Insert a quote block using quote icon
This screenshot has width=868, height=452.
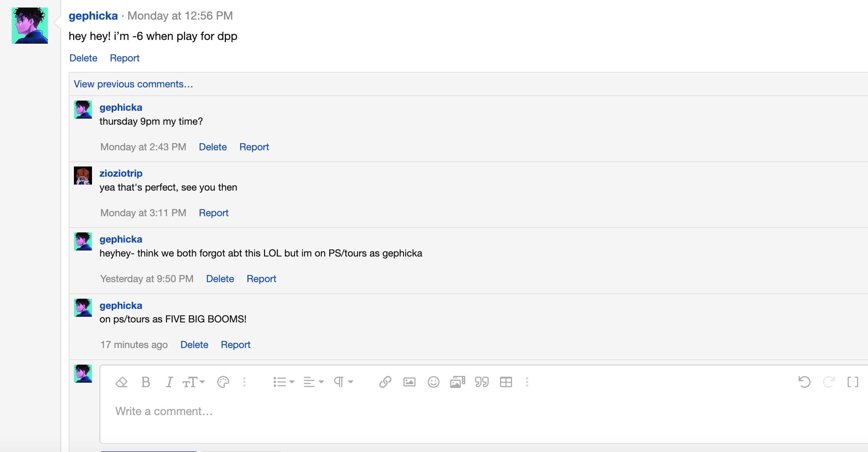[x=482, y=382]
